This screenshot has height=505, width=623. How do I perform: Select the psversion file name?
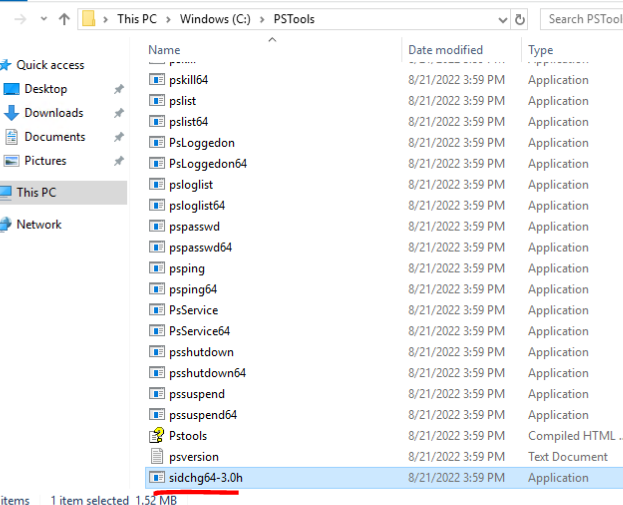coord(194,457)
